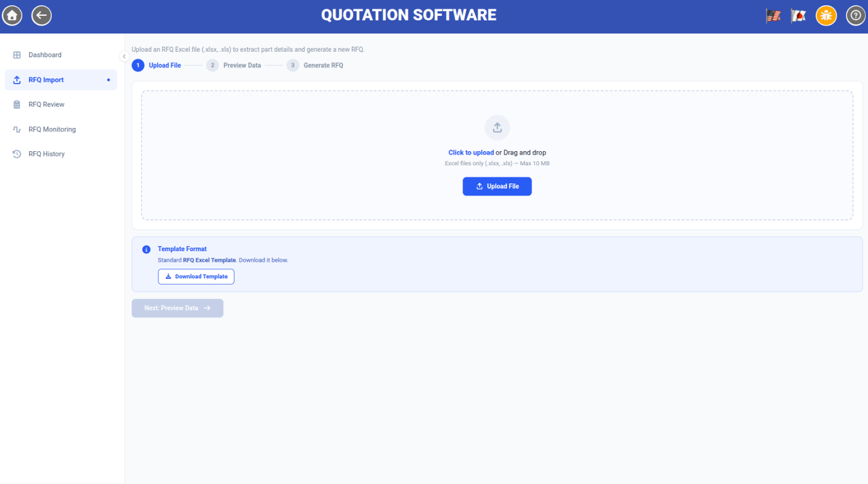Click the Download Template button
868x484 pixels.
click(196, 277)
